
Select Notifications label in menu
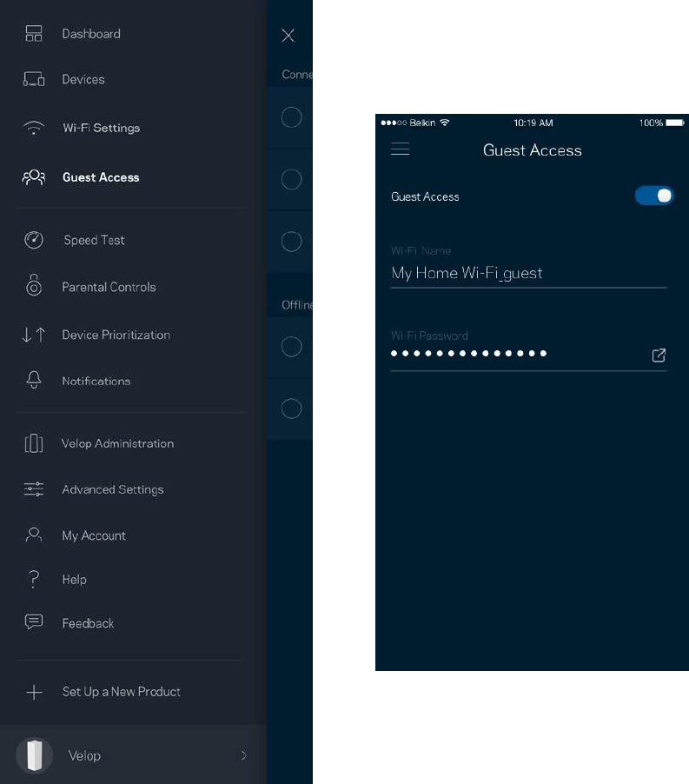click(x=96, y=381)
